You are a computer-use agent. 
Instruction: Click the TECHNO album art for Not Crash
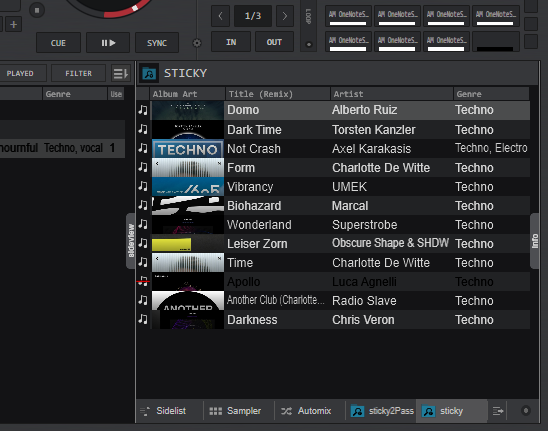point(188,149)
